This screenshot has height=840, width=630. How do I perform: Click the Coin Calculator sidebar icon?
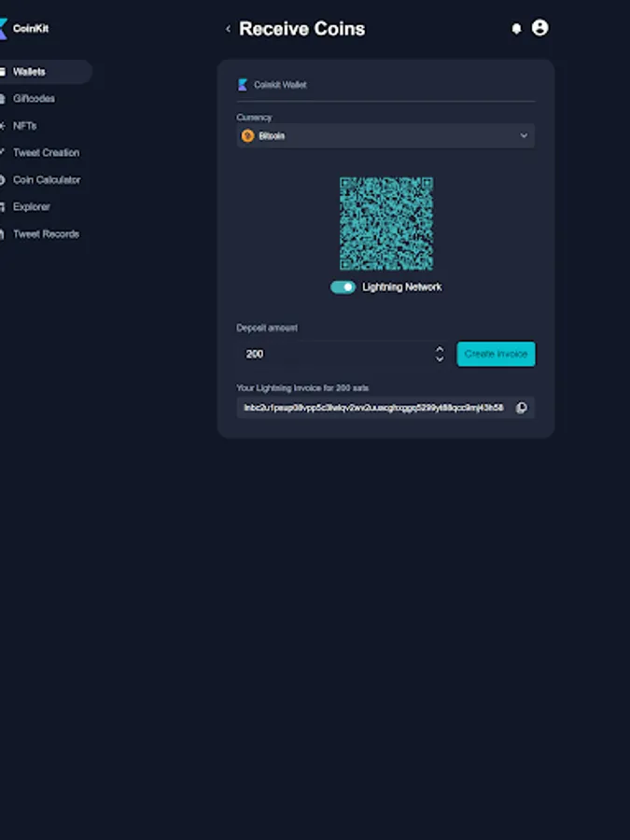tap(2, 180)
